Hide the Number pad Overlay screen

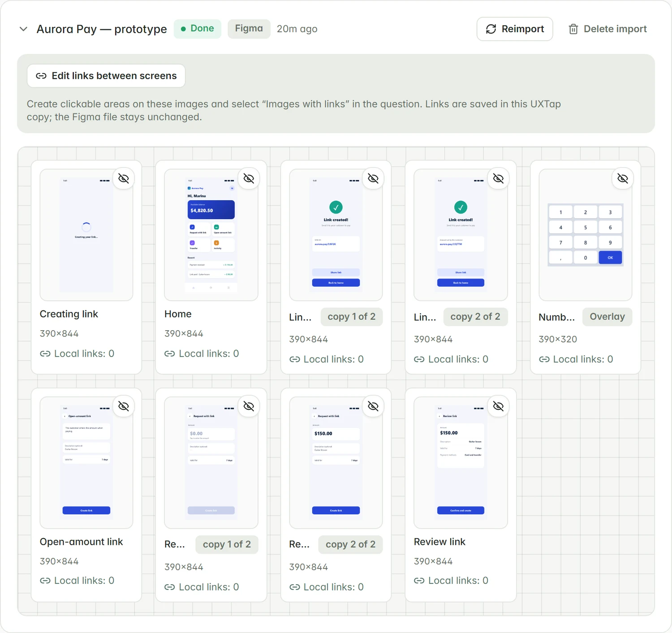(623, 179)
